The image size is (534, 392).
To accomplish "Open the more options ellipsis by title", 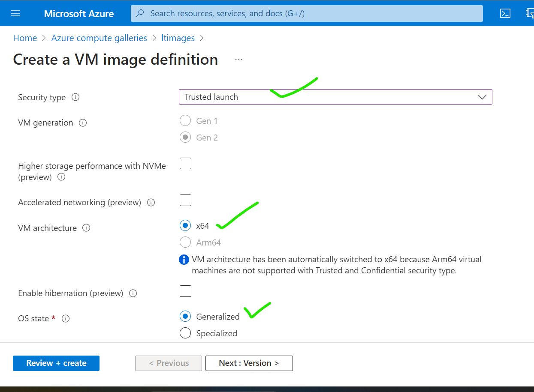I will pyautogui.click(x=239, y=60).
